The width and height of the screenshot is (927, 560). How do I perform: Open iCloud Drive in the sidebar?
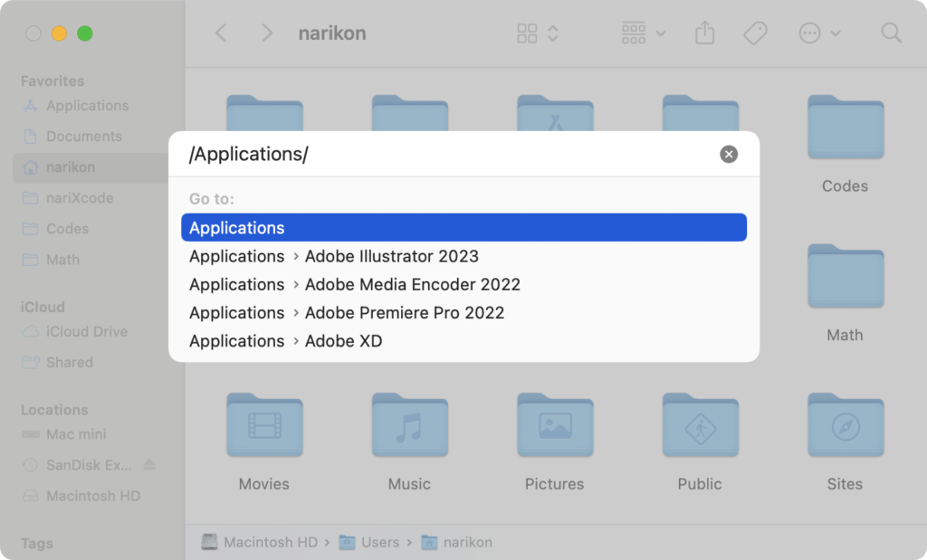(x=86, y=331)
